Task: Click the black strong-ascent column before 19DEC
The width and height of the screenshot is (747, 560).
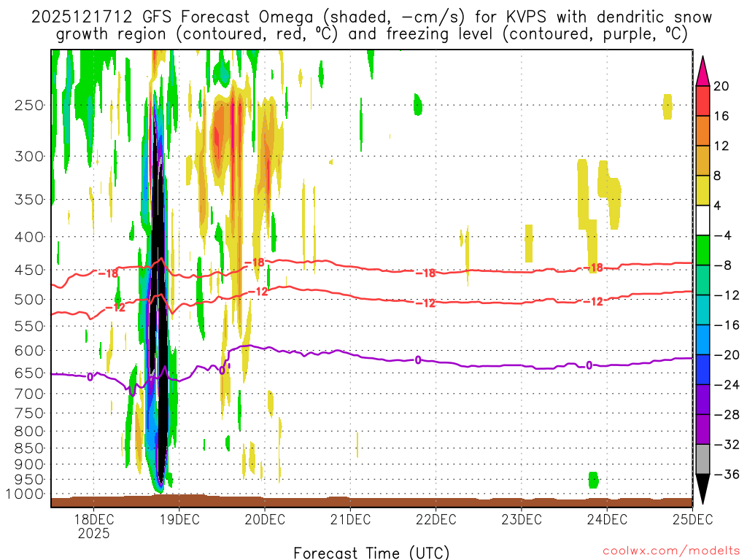Action: [159, 305]
